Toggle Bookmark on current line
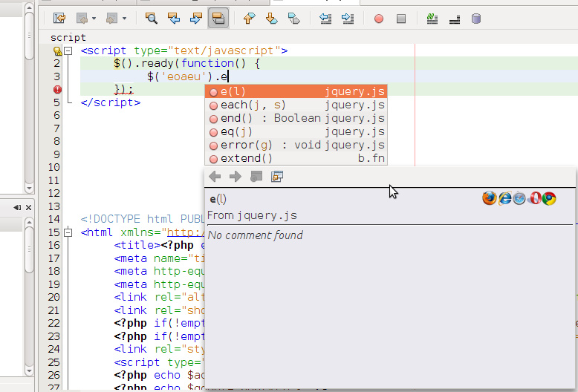 tap(293, 18)
